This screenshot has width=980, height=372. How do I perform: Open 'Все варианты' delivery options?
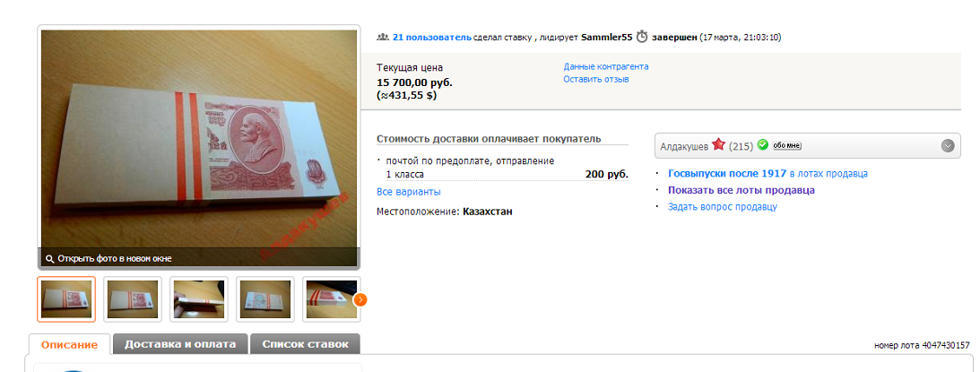(x=409, y=192)
